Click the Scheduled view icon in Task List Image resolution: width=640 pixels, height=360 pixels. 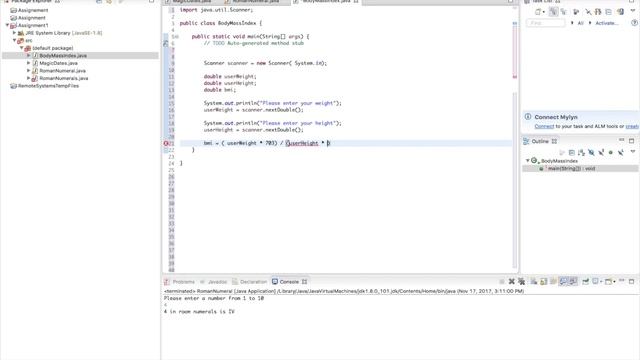pyautogui.click(x=564, y=12)
